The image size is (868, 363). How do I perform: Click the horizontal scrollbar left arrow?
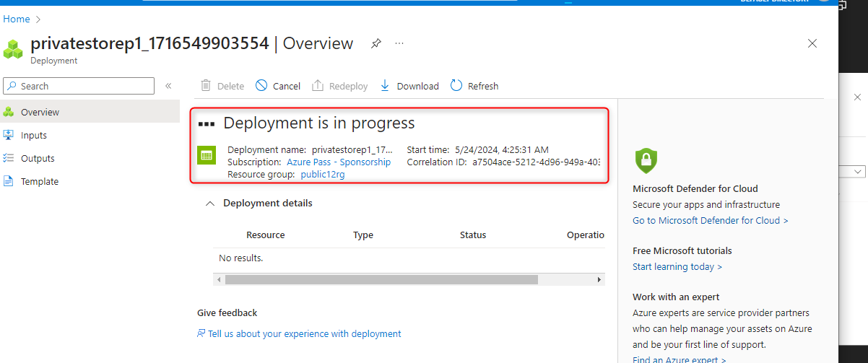(219, 279)
